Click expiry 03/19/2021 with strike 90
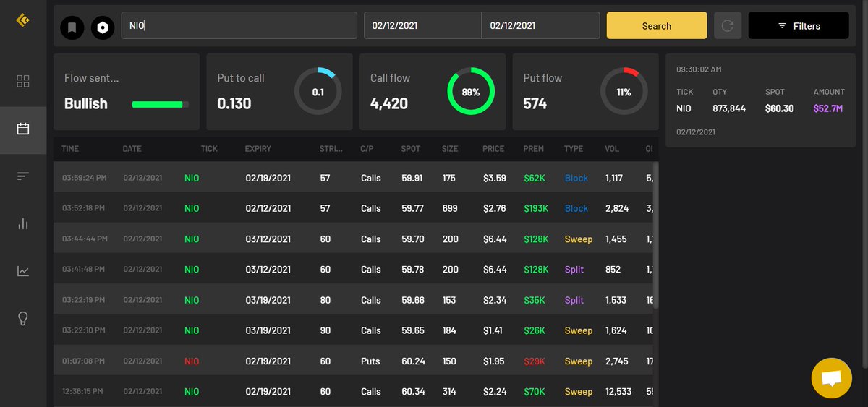This screenshot has height=407, width=868. [x=268, y=330]
